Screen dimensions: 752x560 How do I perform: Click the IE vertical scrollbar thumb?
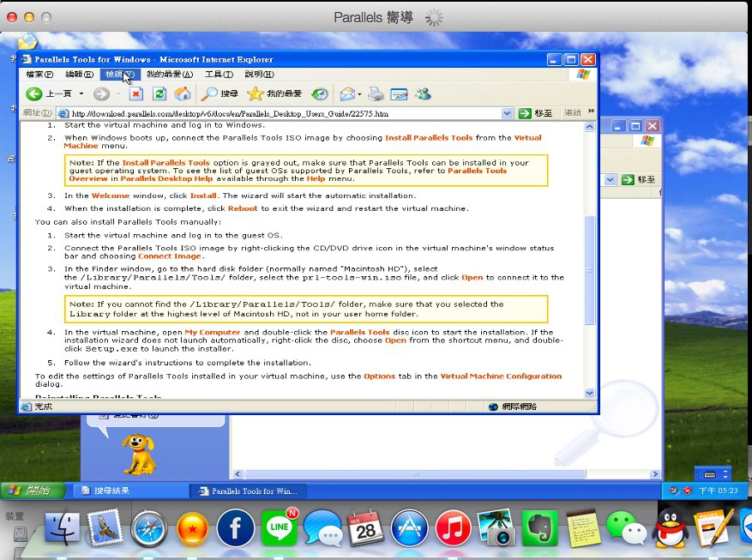590,270
